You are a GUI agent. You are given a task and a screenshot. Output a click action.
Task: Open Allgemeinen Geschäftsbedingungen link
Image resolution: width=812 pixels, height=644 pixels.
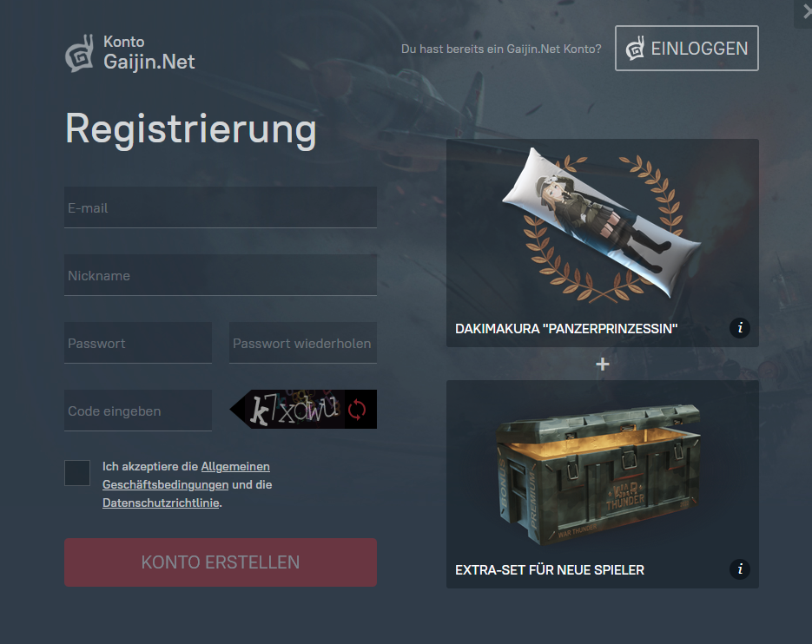pyautogui.click(x=186, y=476)
